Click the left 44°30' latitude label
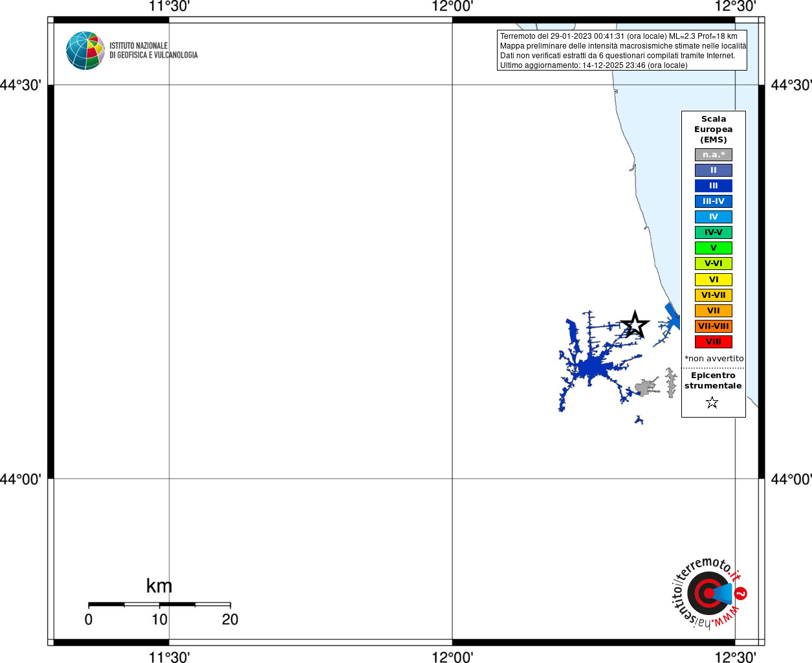This screenshot has height=663, width=812. [x=21, y=85]
